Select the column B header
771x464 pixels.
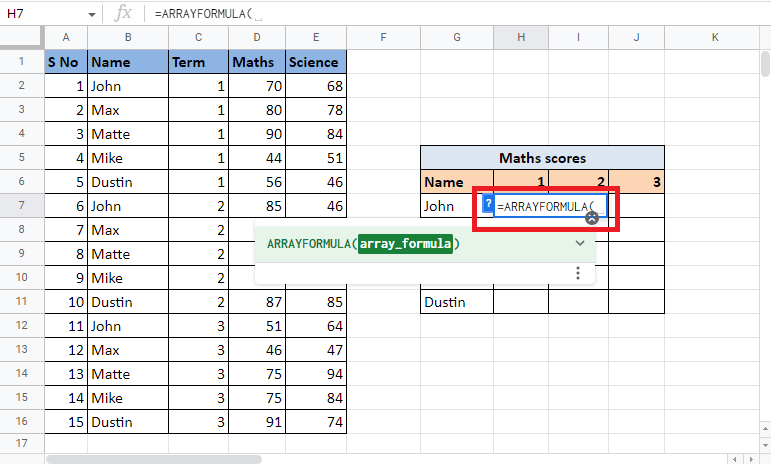(x=127, y=37)
